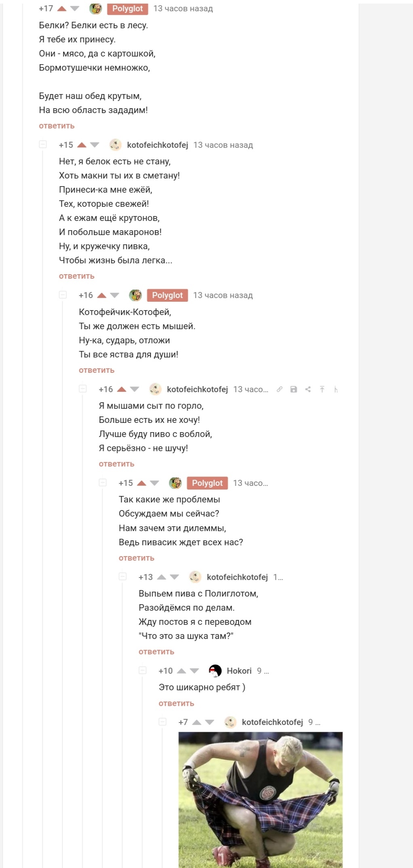Viewport: 413px width, 868px height.
Task: Click the share icon on kotofeichkotofej's comment
Action: pos(308,389)
